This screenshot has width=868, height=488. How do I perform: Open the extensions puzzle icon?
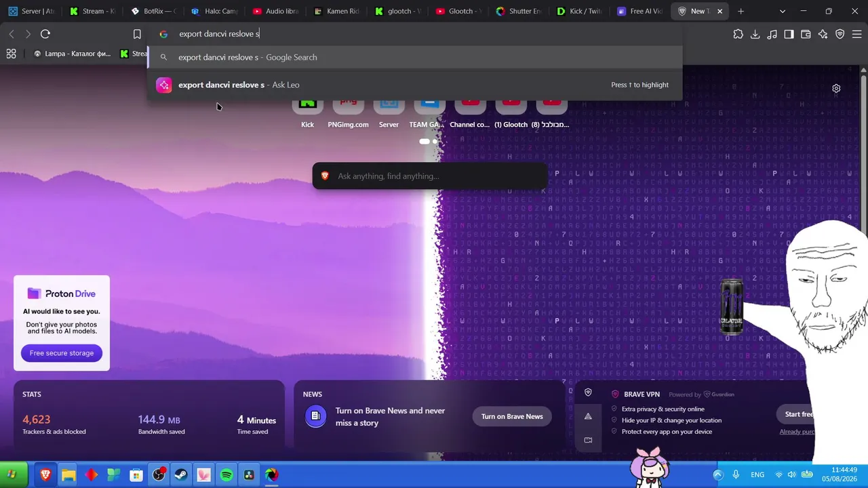738,34
